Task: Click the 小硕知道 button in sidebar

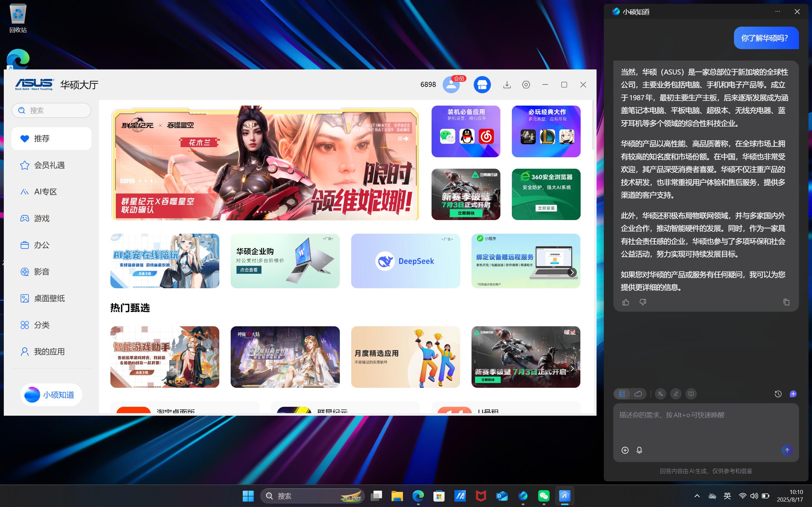Action: point(51,395)
